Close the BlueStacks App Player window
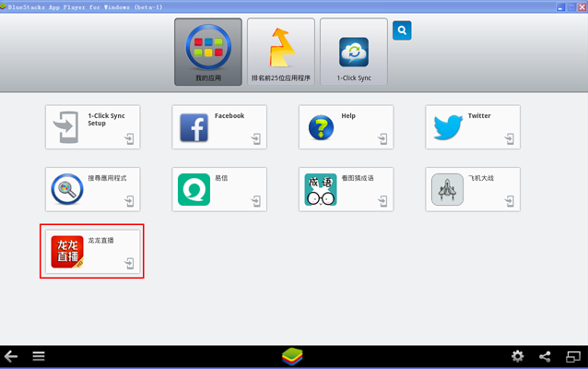 tap(582, 7)
